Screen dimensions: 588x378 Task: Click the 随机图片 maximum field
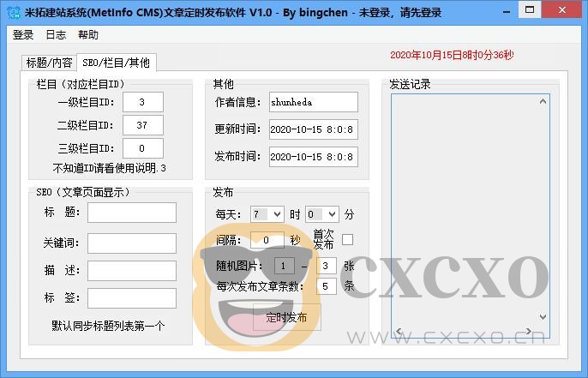pyautogui.click(x=327, y=266)
